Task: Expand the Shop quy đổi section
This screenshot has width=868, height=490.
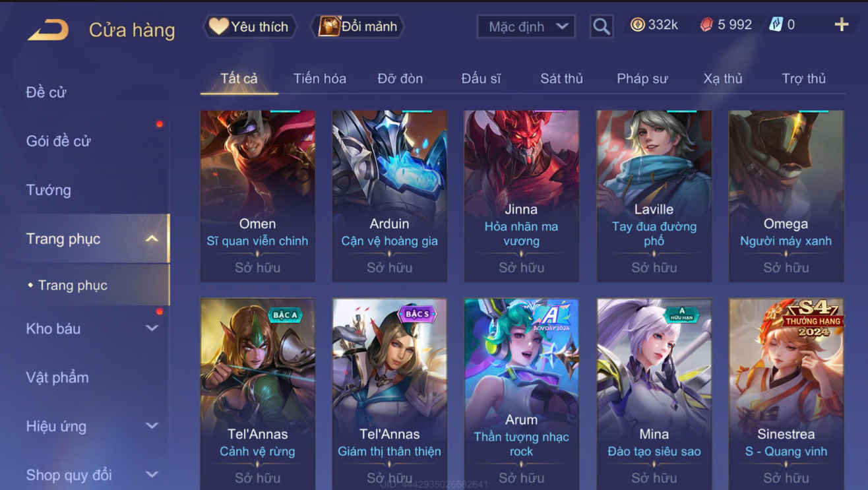Action: click(152, 475)
